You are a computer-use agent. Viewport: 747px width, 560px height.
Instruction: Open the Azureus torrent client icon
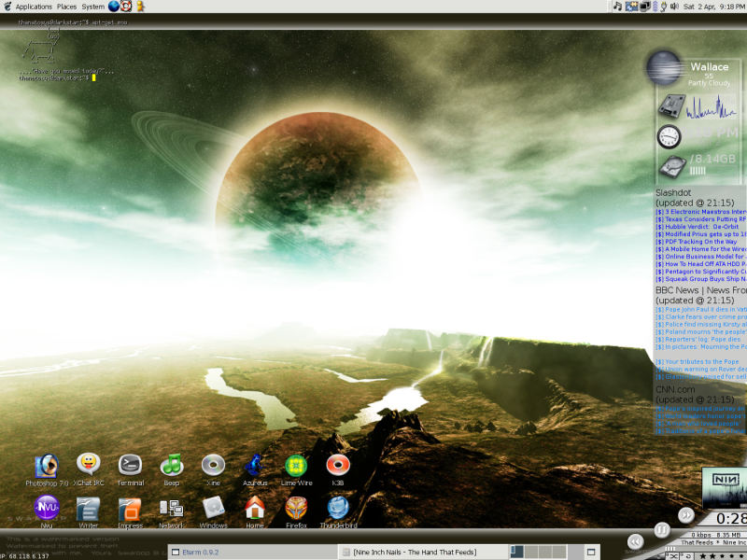254,465
